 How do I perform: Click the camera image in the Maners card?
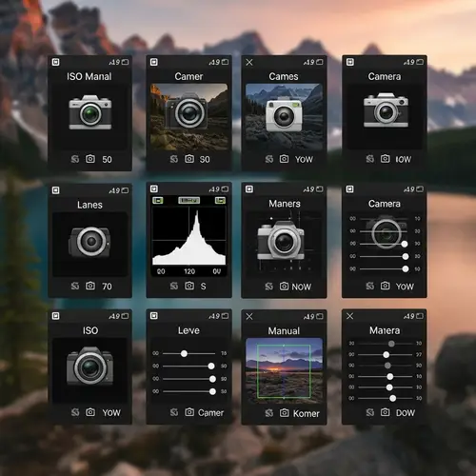point(281,241)
